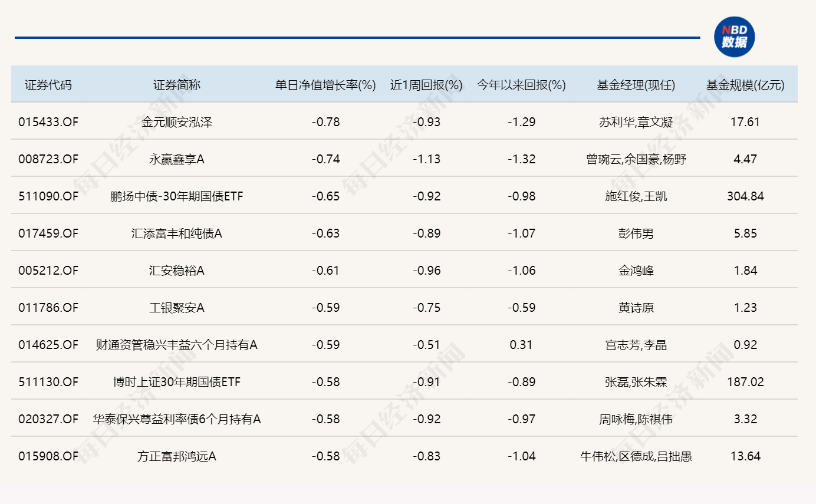Screen dimensions: 816x504
Task: Open 鹏扬中债-30年期国债ETF fund name
Action: (177, 196)
